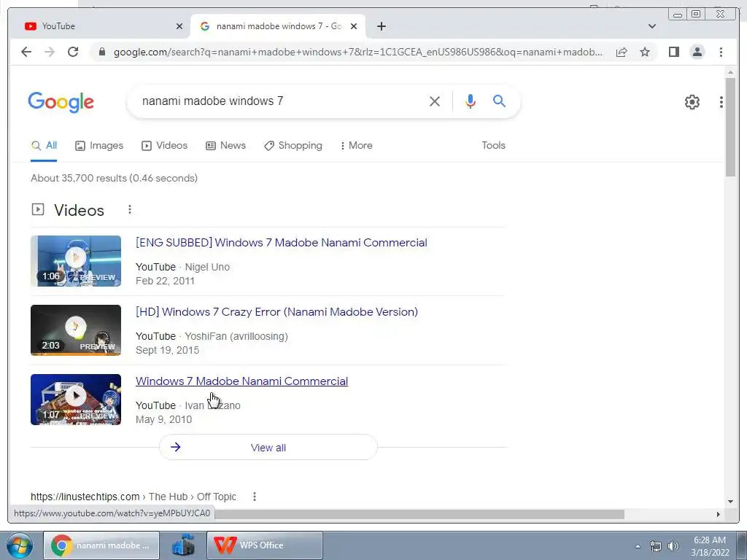Select the All results tab
This screenshot has width=747, height=560.
pyautogui.click(x=44, y=146)
